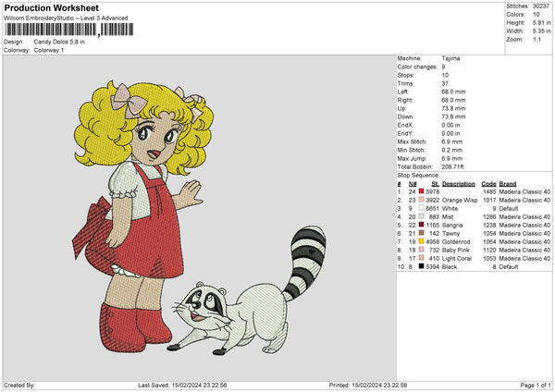
Task: Click the 'Up:' label
Action: (x=401, y=108)
